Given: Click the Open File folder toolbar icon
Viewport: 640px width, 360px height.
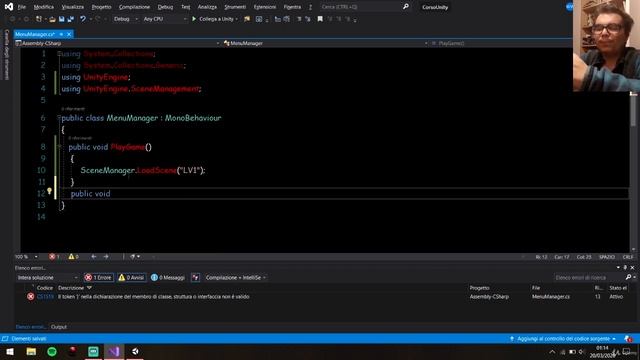Looking at the screenshot, I should (52, 19).
